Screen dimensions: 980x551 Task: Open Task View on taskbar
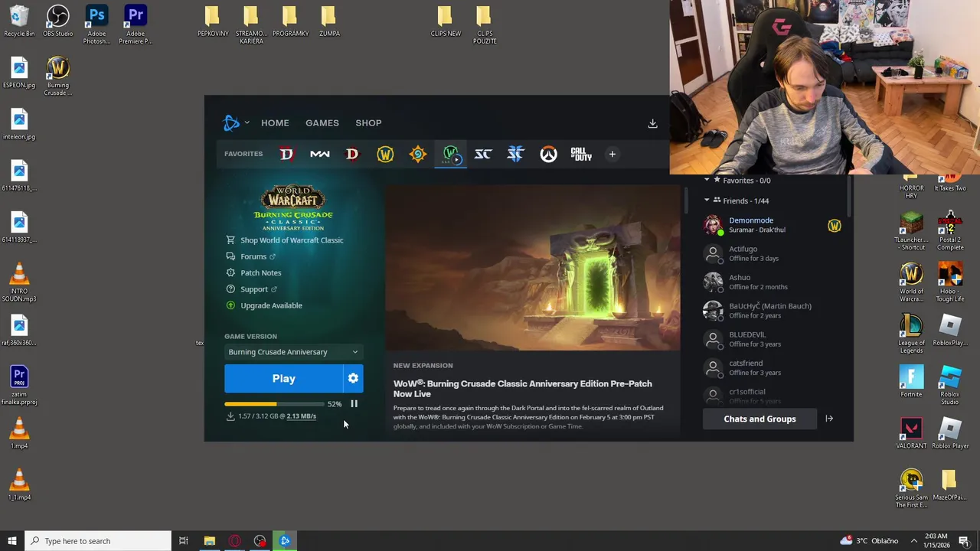[x=184, y=541]
